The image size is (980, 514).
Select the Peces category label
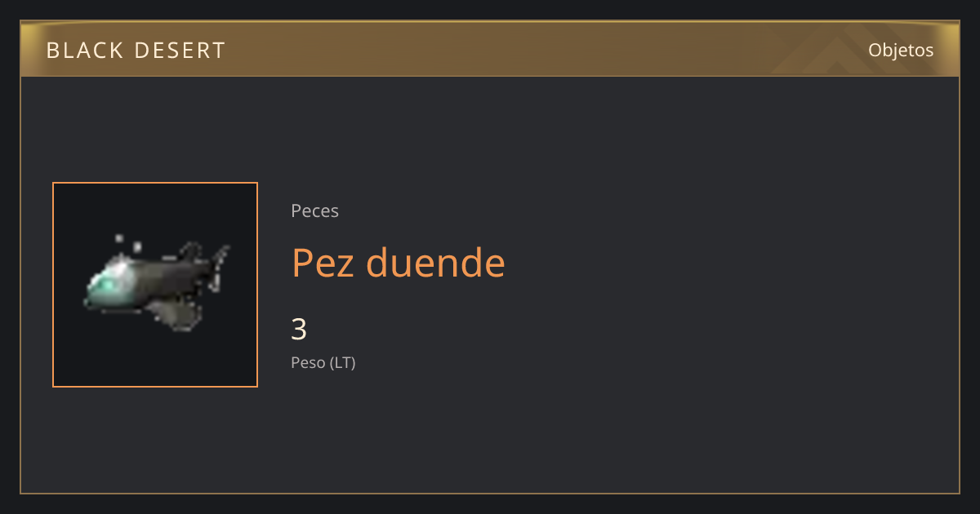pos(314,210)
